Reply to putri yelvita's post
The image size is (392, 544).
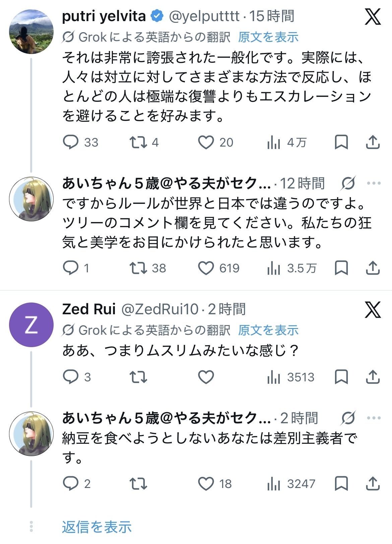pyautogui.click(x=71, y=142)
